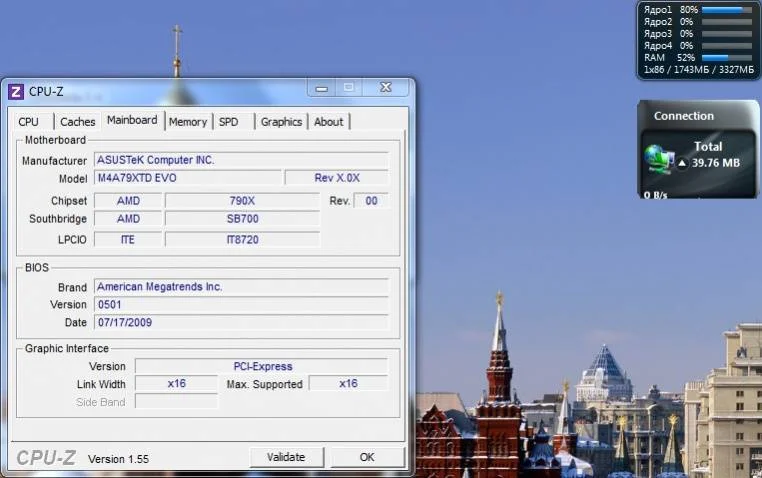Click the Rev X.0X field
Image resolution: width=762 pixels, height=478 pixels.
point(337,178)
